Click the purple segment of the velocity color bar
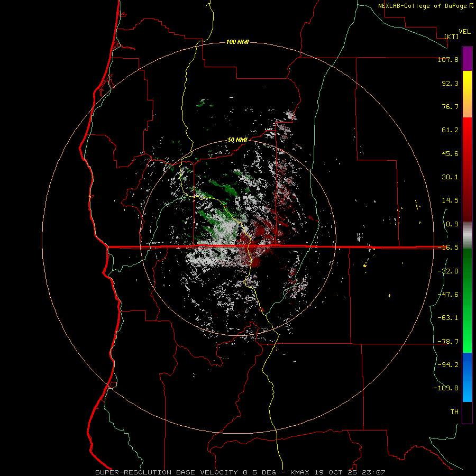The width and height of the screenshot is (476, 476). (x=467, y=59)
